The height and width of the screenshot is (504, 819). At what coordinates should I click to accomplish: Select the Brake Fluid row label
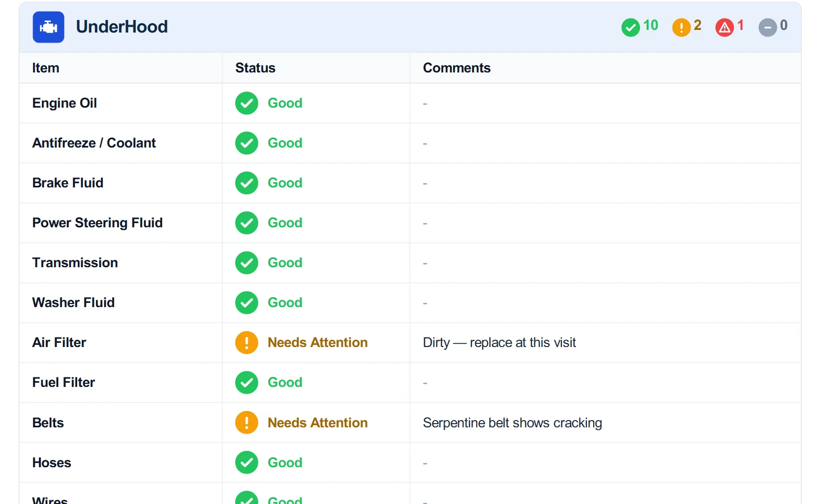tap(68, 183)
